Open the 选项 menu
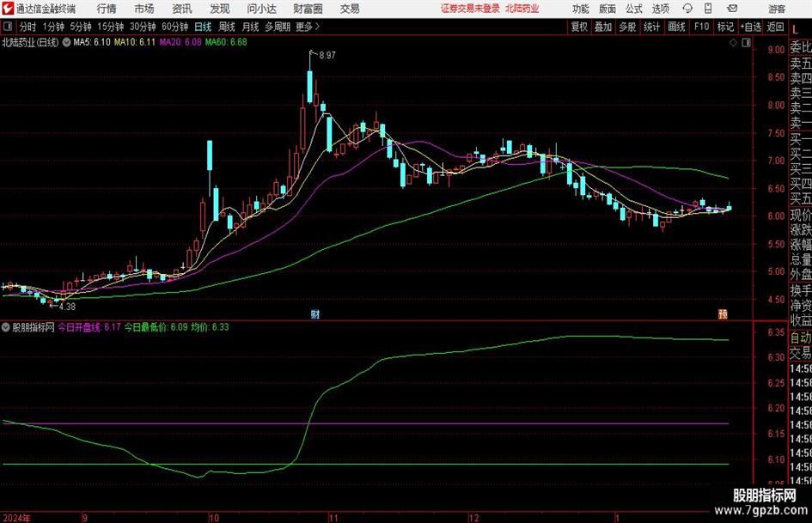Screen dimensions: 812x523 point(660,9)
